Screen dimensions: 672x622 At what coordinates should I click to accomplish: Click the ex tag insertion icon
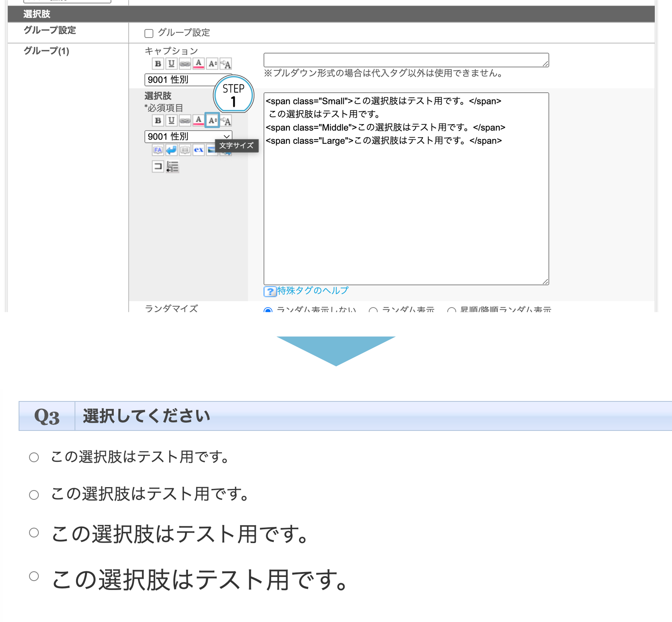point(199,151)
